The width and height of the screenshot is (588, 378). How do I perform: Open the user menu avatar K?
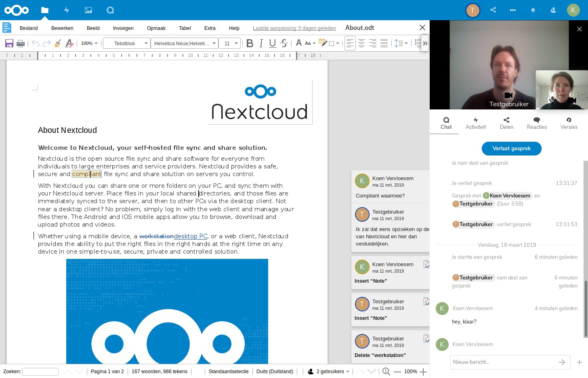pos(573,10)
